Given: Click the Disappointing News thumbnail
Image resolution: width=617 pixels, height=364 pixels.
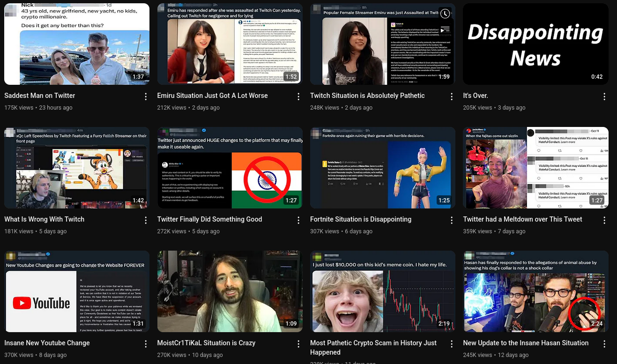Looking at the screenshot, I should coord(535,44).
